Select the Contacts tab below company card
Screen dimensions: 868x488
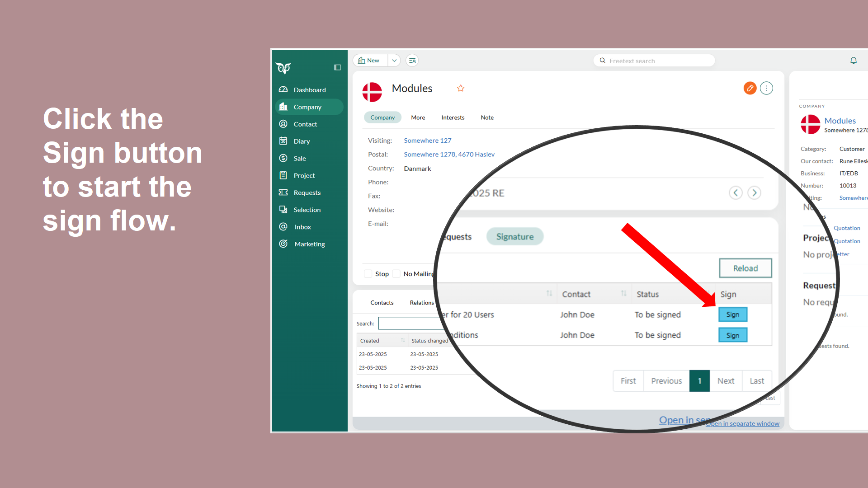click(382, 303)
